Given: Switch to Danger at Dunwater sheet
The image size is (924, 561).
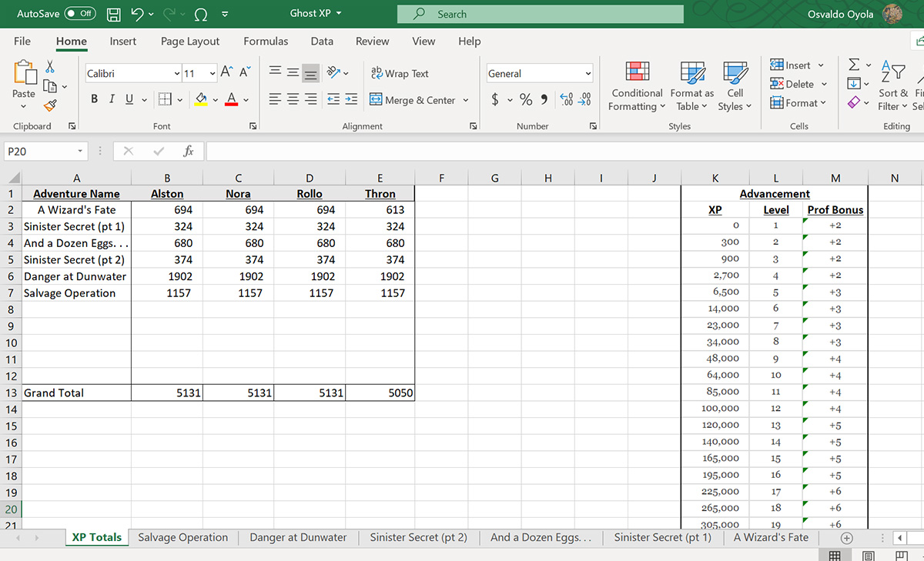Looking at the screenshot, I should [298, 537].
